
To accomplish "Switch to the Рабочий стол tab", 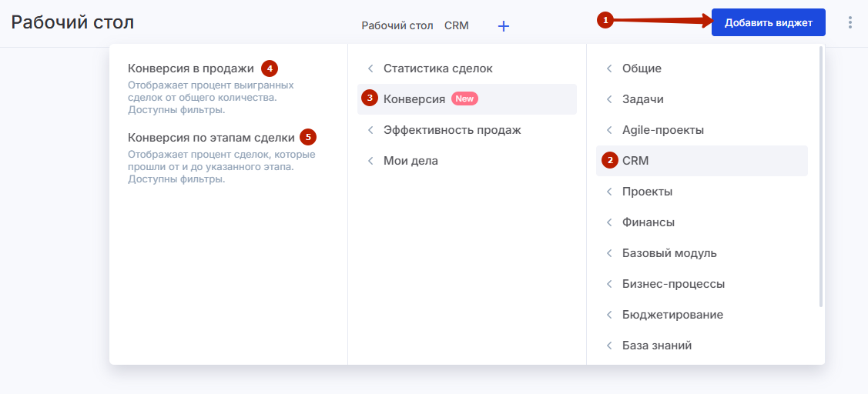I will coord(397,25).
